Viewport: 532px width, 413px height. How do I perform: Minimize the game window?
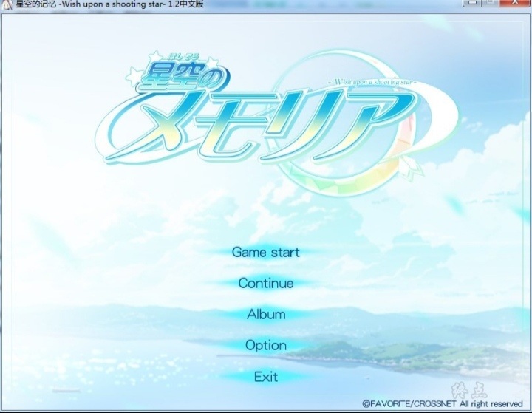[x=471, y=4]
